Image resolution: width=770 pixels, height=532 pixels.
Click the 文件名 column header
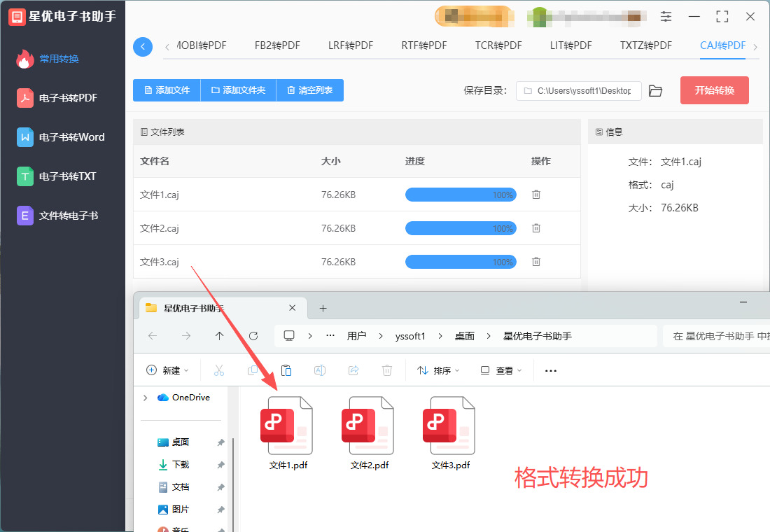pos(155,161)
